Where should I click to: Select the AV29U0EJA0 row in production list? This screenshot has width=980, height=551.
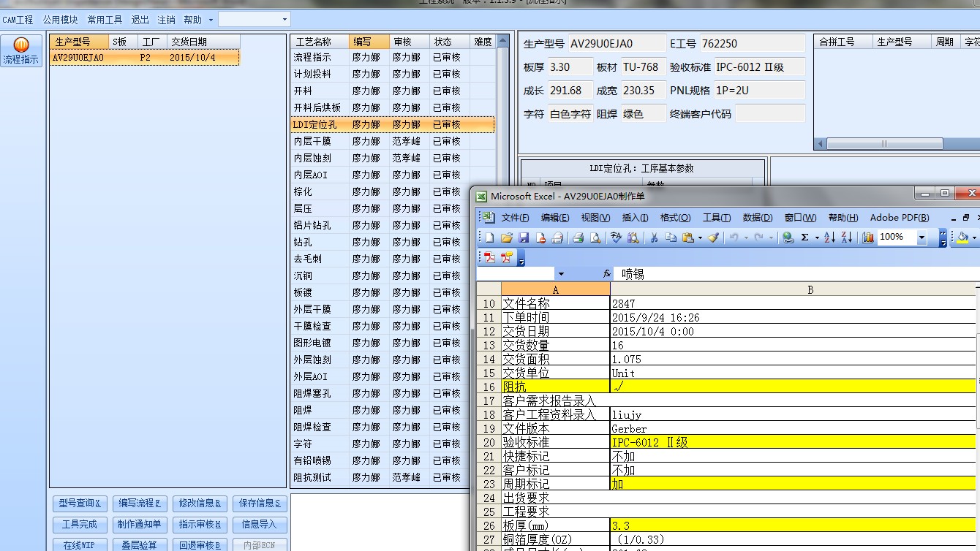[x=145, y=58]
